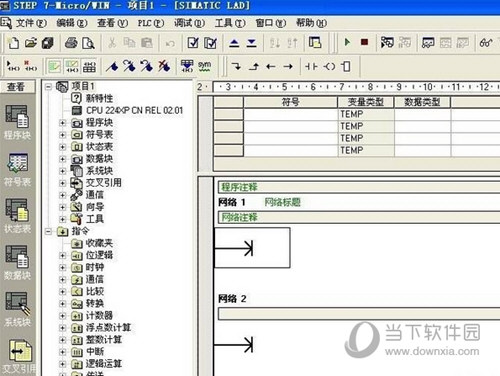Click the 符号 column header
Viewport: 500px width, 376px height.
tap(290, 102)
